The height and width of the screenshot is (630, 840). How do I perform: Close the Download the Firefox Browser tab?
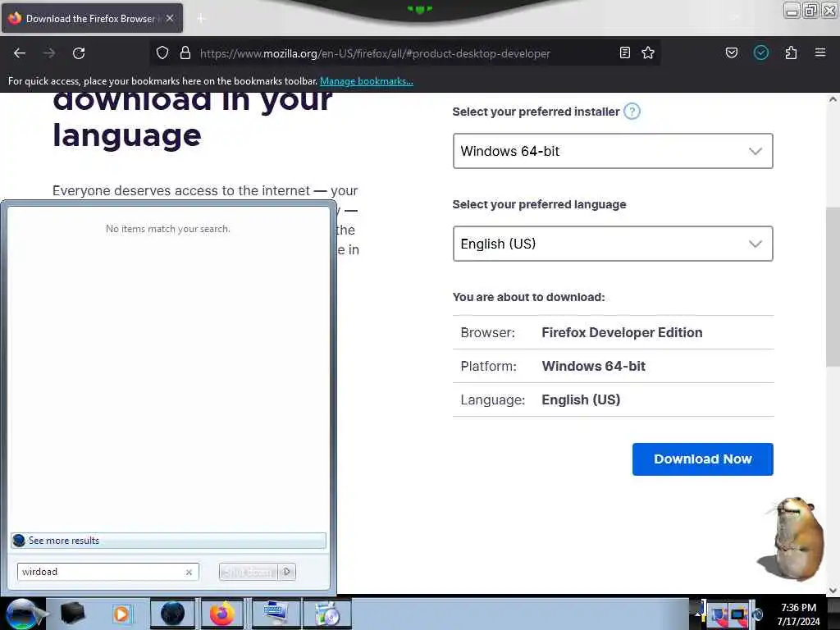point(170,18)
